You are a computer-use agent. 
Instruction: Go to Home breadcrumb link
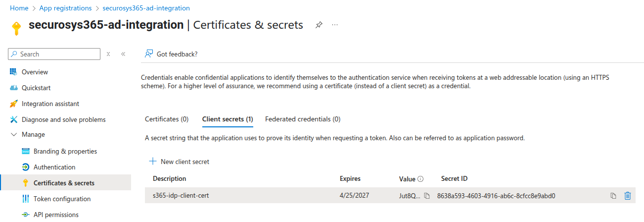(x=19, y=8)
